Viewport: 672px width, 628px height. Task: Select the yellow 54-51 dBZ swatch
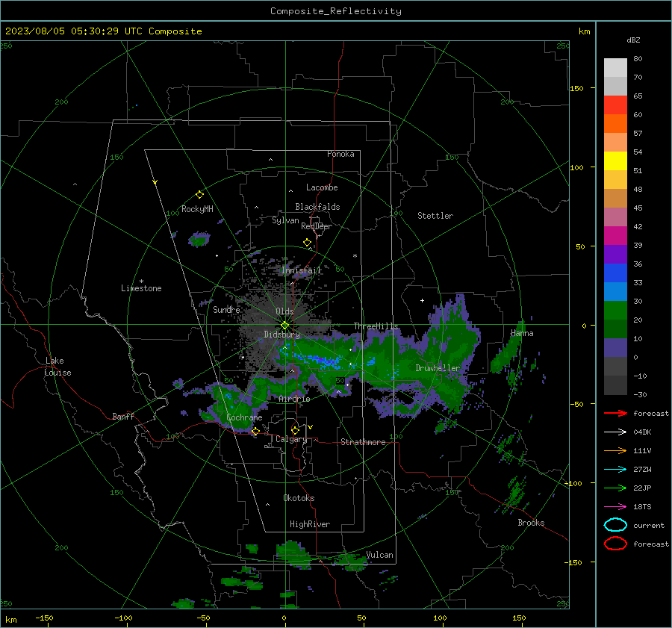click(615, 161)
